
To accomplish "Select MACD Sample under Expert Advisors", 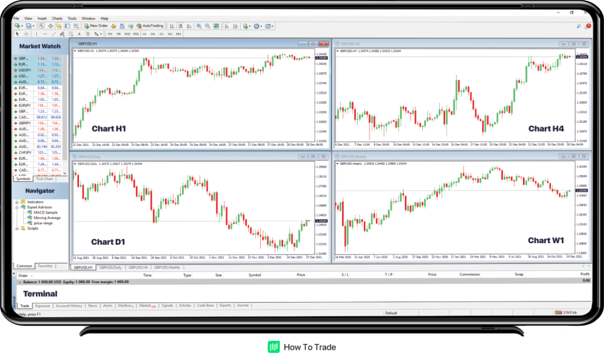I will point(46,212).
